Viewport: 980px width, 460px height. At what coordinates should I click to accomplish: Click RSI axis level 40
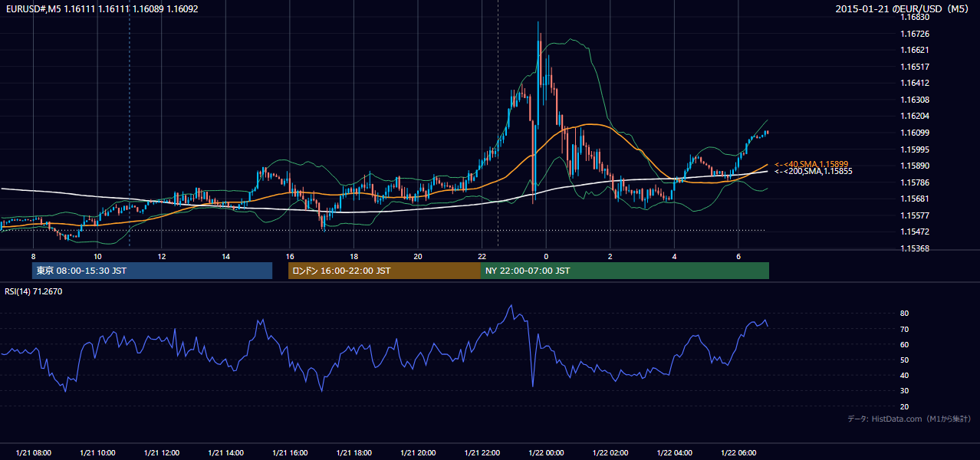pos(905,376)
